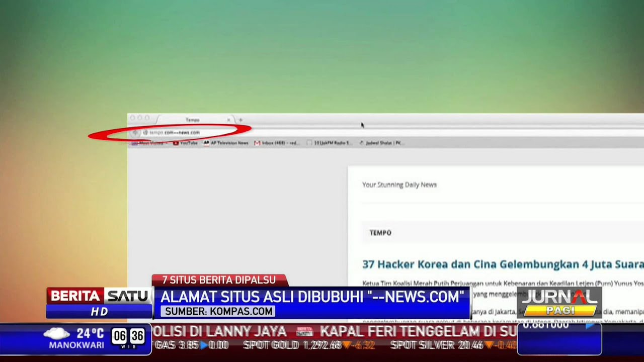Click the Your Stunning Daily News tagline
This screenshot has height=362, width=644.
click(399, 185)
